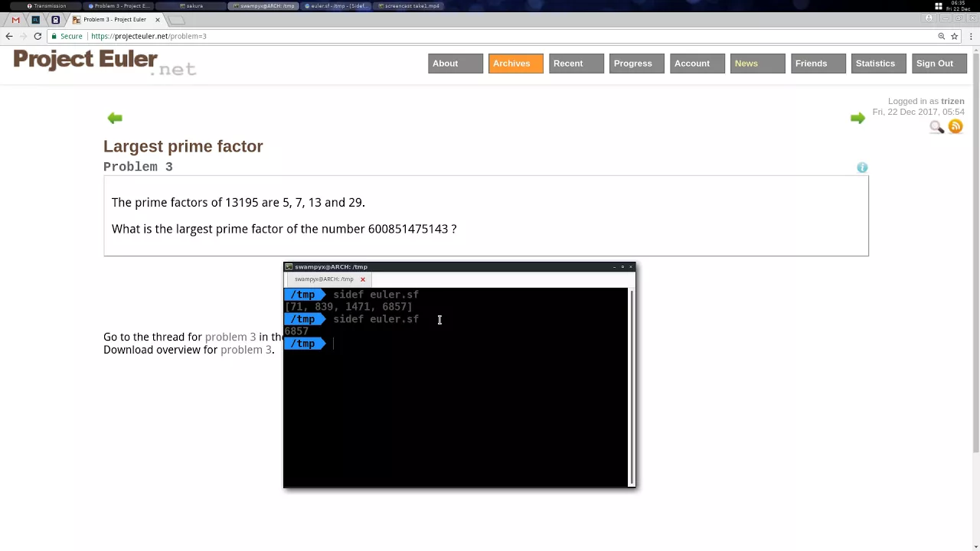
Task: Open the Account page
Action: [697, 64]
